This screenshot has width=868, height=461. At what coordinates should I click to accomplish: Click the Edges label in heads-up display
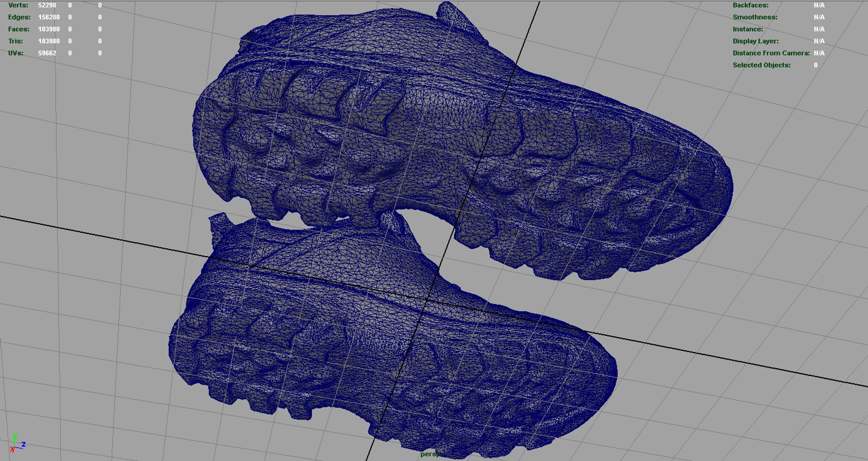(x=19, y=17)
